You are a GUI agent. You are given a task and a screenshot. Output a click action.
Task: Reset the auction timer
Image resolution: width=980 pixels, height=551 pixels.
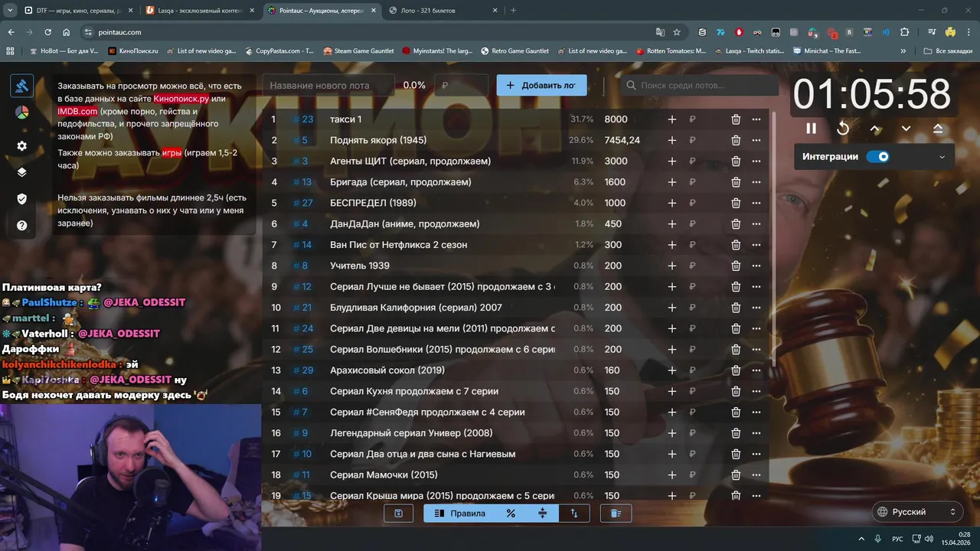[843, 129]
